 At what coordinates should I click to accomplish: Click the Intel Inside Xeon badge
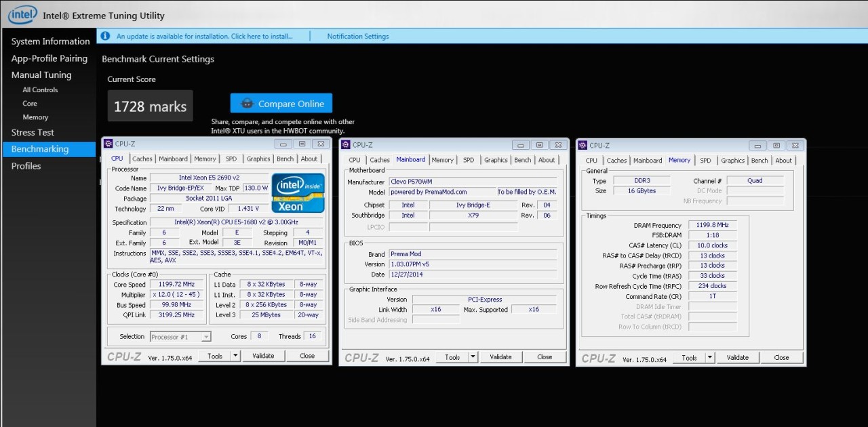click(298, 193)
